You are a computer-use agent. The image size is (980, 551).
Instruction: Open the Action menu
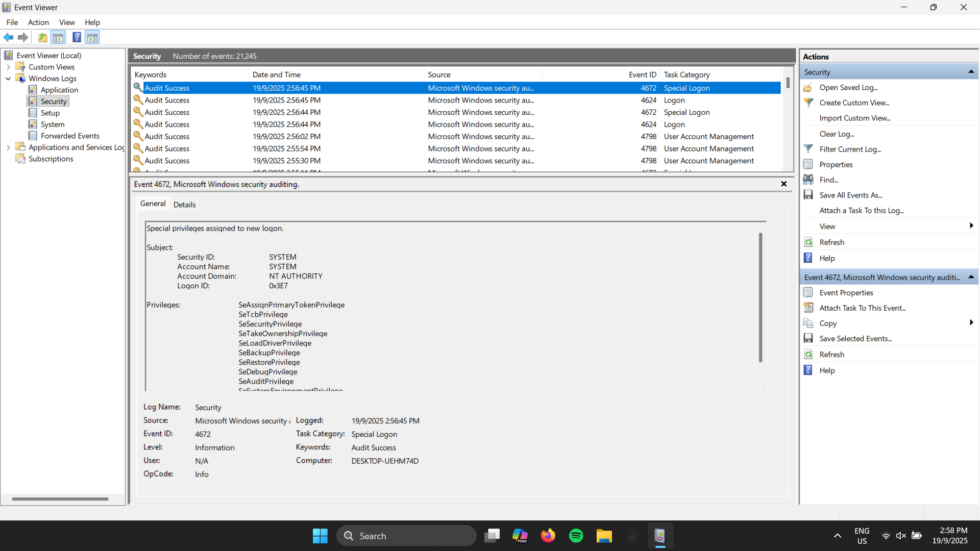38,22
